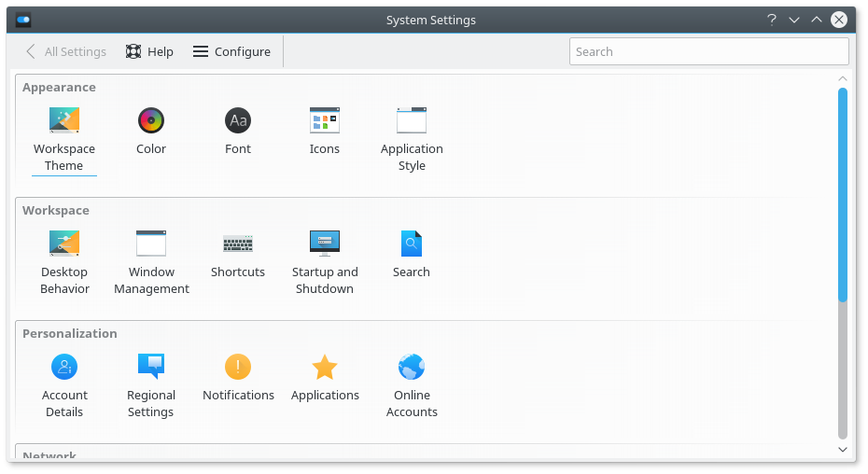This screenshot has height=474, width=868.
Task: Open Startup and Shutdown settings
Action: pyautogui.click(x=325, y=262)
